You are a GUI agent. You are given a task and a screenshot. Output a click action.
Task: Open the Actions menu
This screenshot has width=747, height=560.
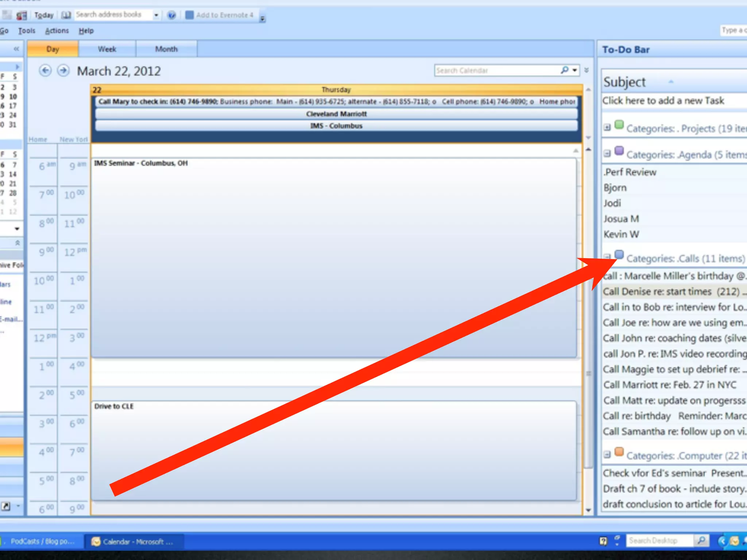tap(57, 31)
